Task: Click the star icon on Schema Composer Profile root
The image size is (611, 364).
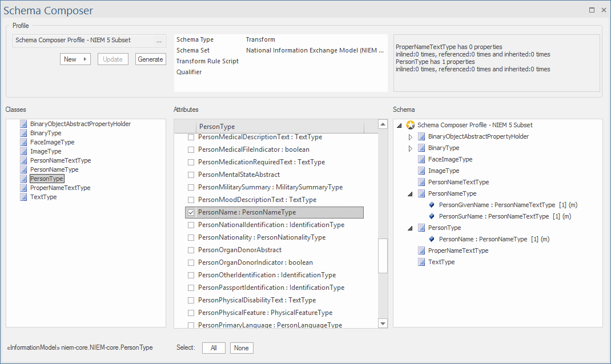Action: click(x=410, y=125)
